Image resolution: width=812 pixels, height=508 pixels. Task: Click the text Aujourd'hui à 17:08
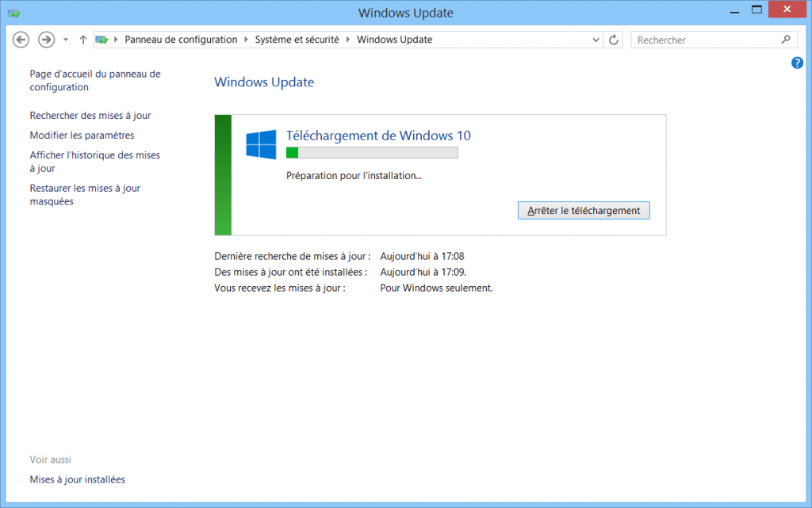422,256
